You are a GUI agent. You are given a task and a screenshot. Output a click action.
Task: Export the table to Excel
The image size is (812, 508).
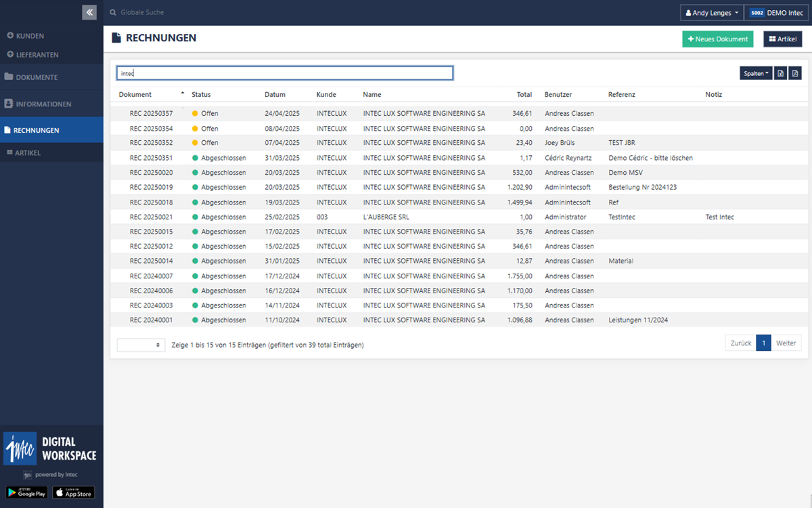click(780, 73)
